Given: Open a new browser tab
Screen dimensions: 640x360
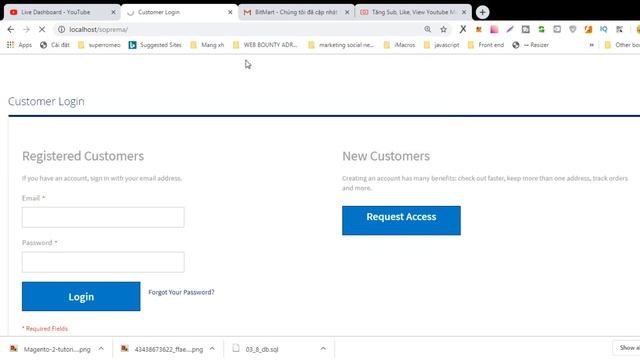Looking at the screenshot, I should [482, 12].
